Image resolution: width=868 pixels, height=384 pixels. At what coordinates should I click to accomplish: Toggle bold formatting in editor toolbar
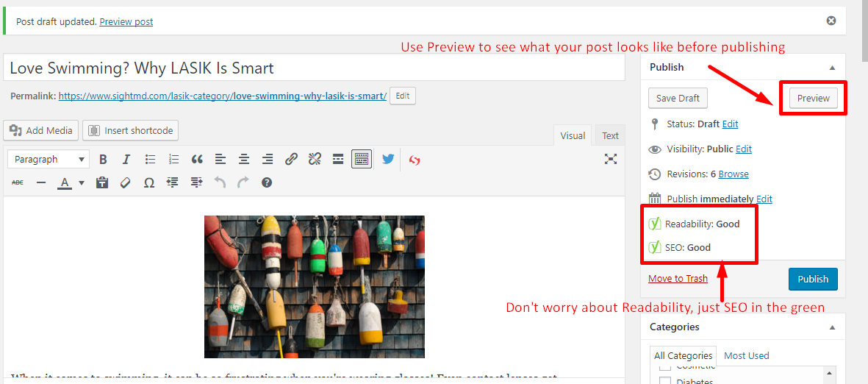[x=102, y=160]
